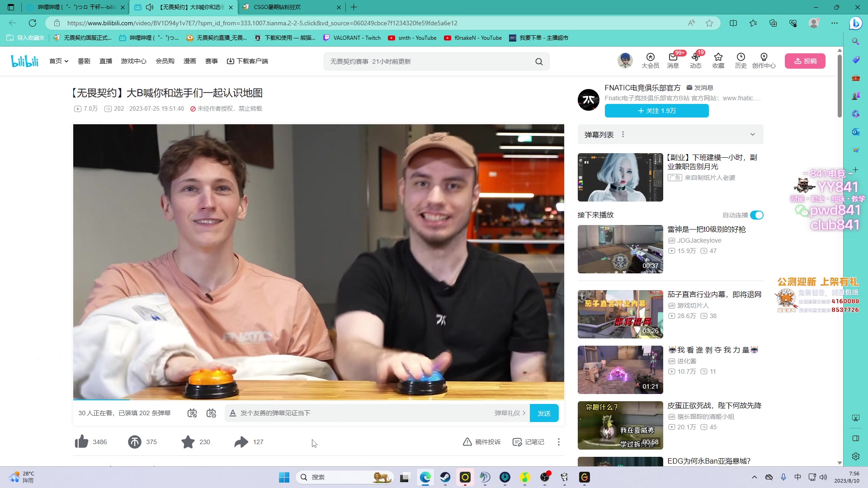Click the search magnifier icon in search box

click(x=539, y=61)
